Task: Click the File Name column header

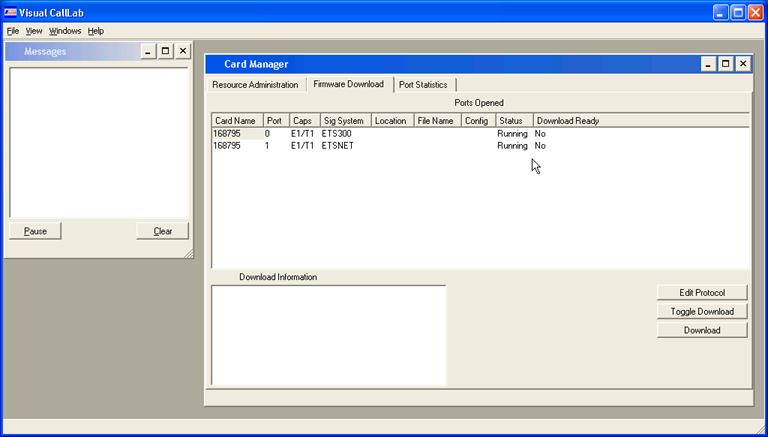Action: [x=437, y=121]
